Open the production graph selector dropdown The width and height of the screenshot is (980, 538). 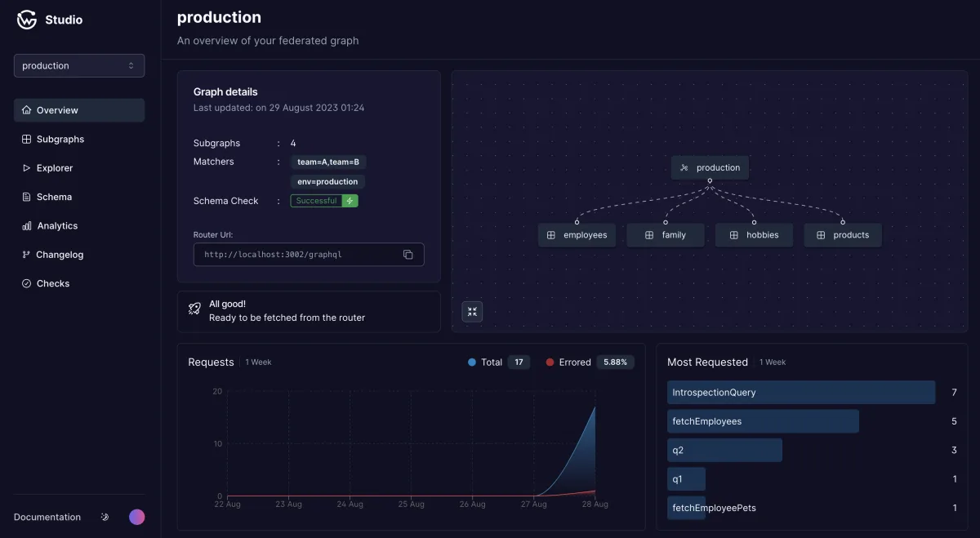[x=79, y=65]
